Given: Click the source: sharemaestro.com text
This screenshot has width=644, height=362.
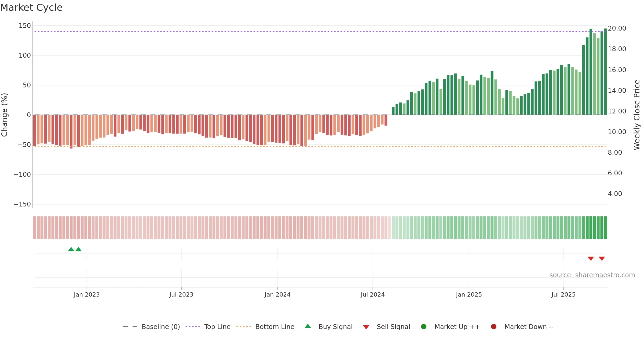Looking at the screenshot, I should pos(592,275).
